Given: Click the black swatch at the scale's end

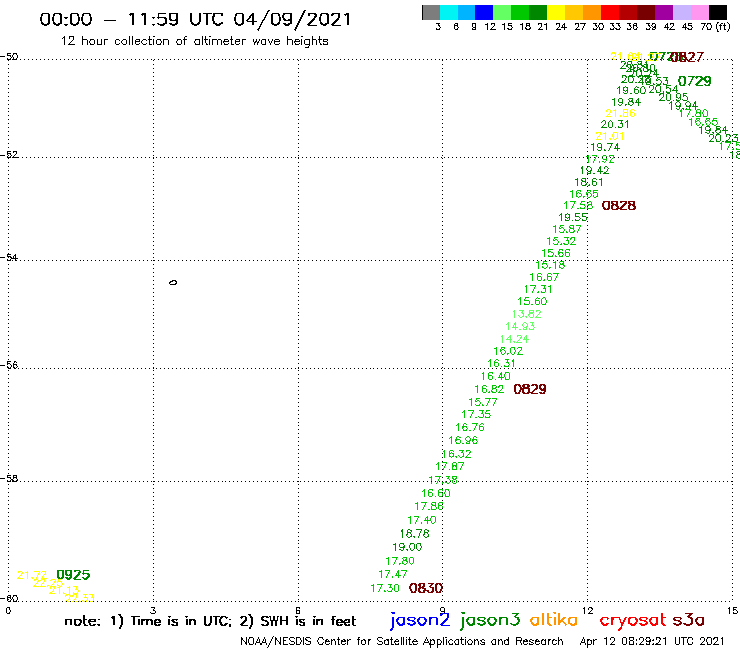Looking at the screenshot, I should tap(717, 12).
